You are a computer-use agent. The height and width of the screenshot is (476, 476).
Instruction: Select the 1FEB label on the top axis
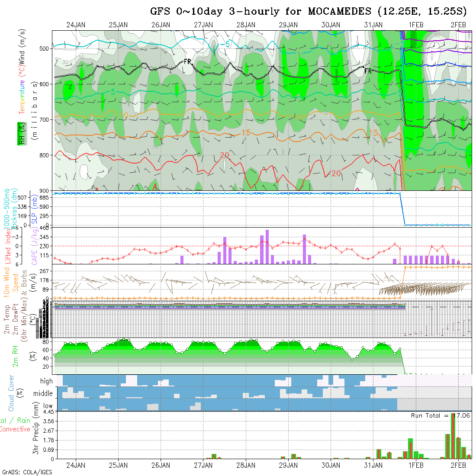[x=416, y=25]
